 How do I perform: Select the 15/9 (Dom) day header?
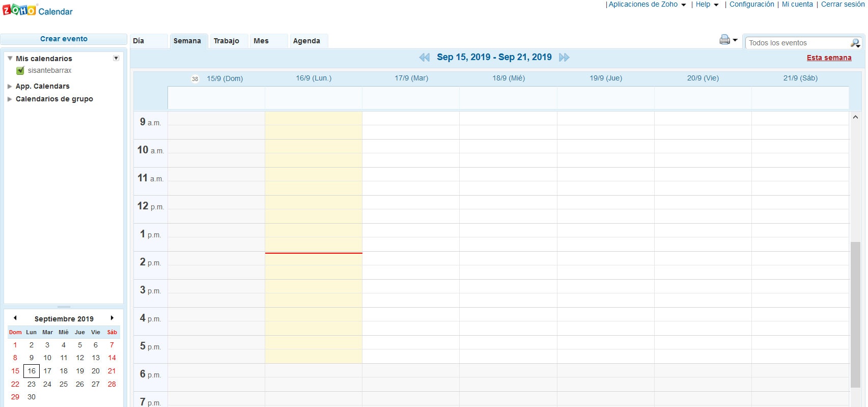pos(225,78)
